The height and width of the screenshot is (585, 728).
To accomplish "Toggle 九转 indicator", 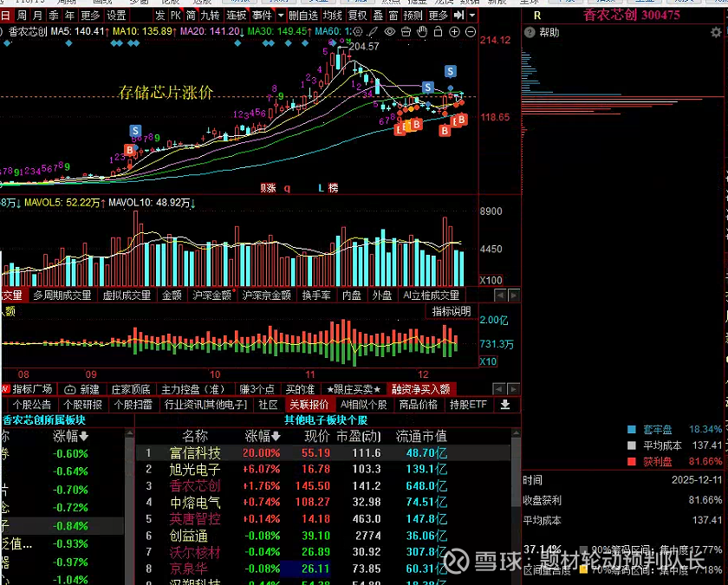I will pyautogui.click(x=211, y=16).
